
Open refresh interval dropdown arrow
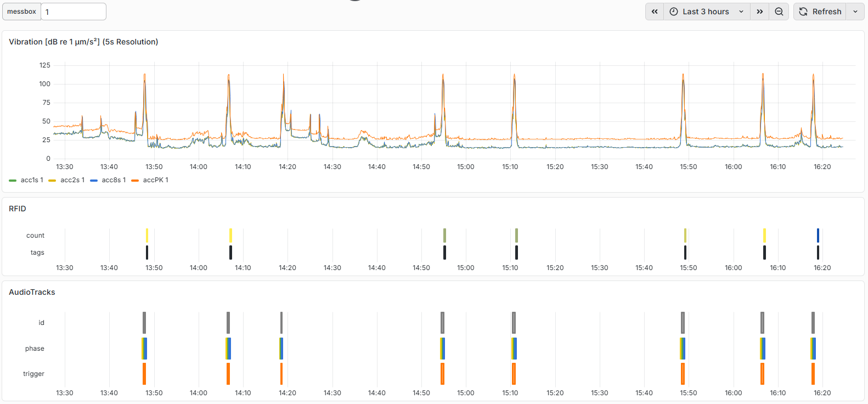click(x=855, y=12)
